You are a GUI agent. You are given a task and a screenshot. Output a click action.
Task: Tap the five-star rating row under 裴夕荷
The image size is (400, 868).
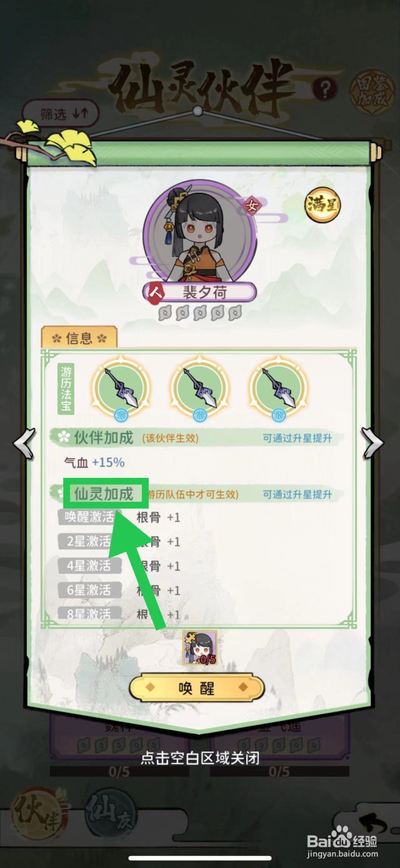(x=200, y=313)
